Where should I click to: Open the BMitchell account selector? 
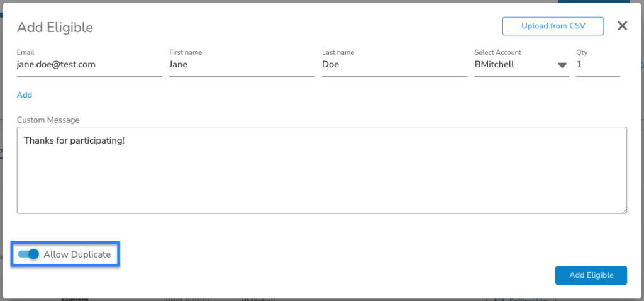pos(521,65)
